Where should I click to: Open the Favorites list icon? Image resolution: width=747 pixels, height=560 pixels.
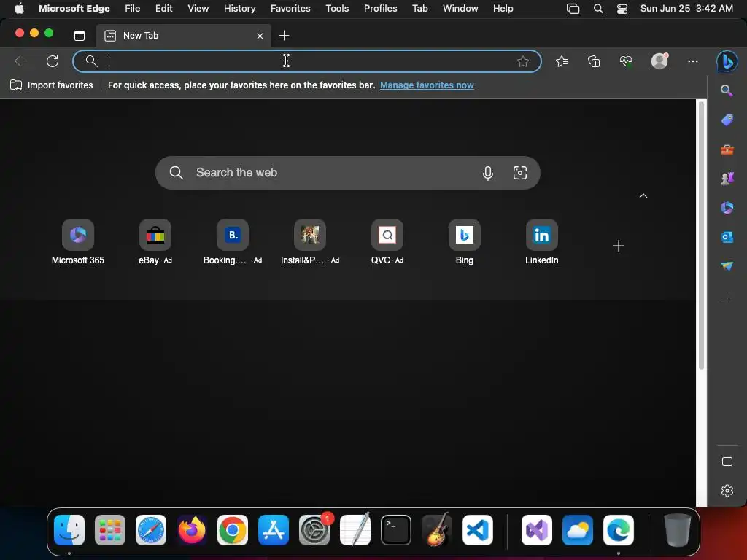tap(562, 61)
